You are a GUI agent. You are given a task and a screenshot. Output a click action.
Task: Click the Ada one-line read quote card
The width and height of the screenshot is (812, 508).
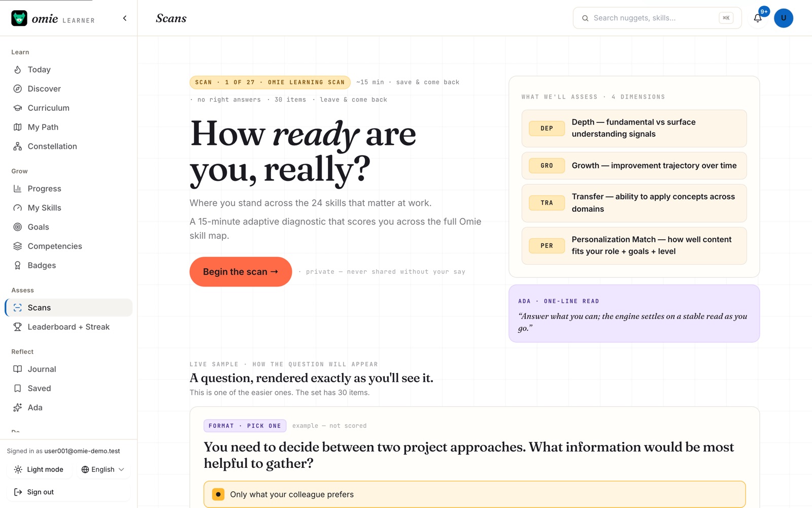tap(634, 313)
